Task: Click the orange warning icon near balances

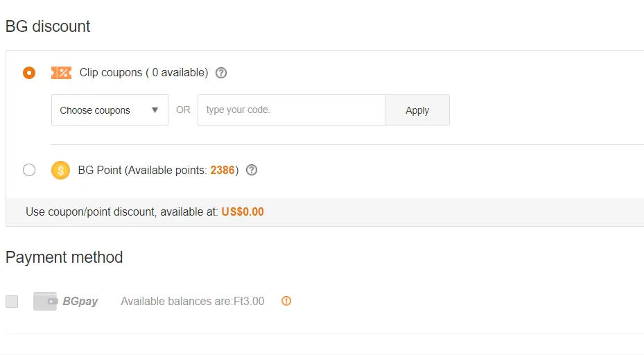Action: (286, 301)
